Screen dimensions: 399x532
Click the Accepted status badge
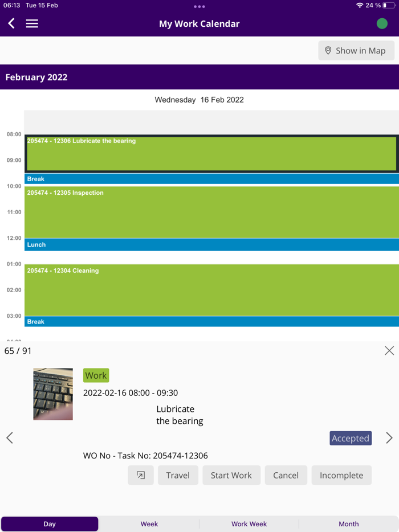pos(351,438)
